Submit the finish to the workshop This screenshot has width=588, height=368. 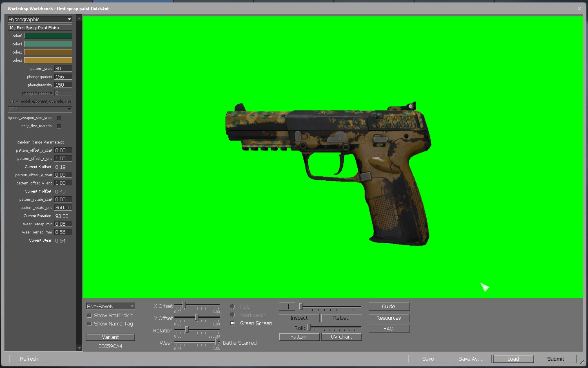556,359
